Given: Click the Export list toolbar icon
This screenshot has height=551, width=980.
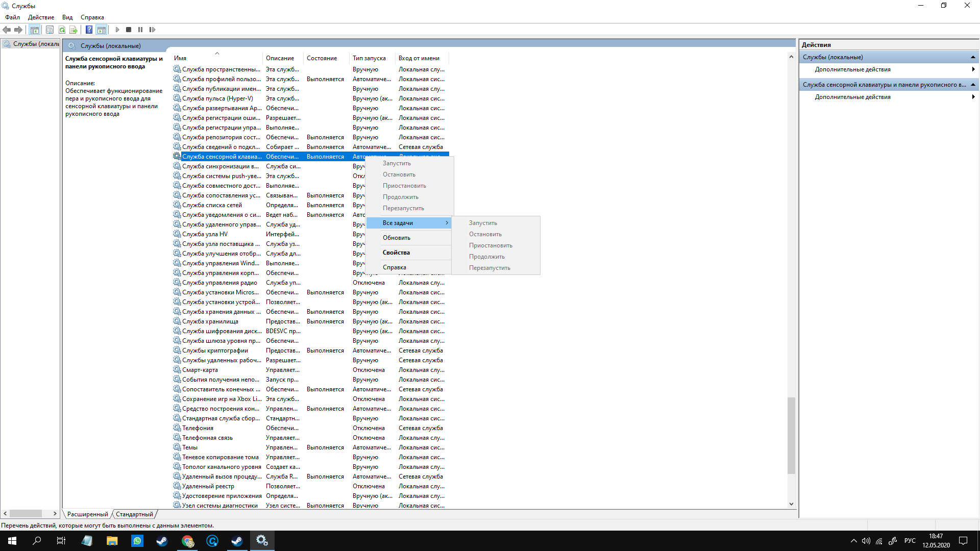Looking at the screenshot, I should click(73, 30).
